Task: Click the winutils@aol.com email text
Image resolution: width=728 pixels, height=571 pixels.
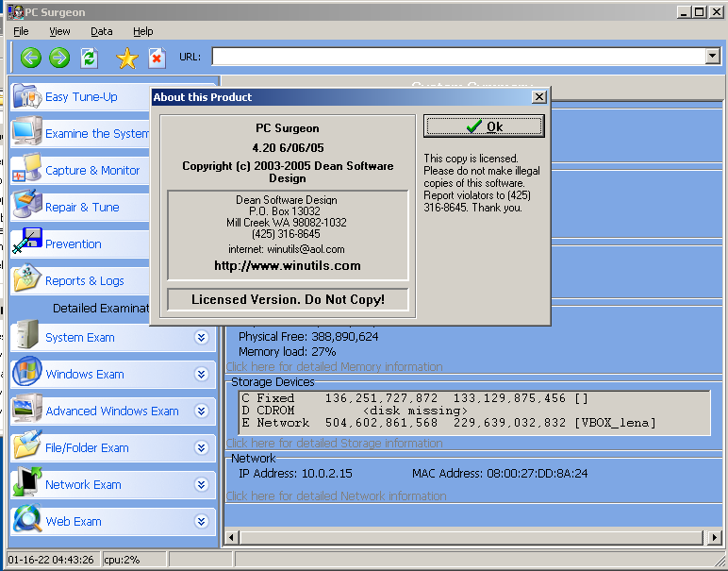Action: coord(306,249)
